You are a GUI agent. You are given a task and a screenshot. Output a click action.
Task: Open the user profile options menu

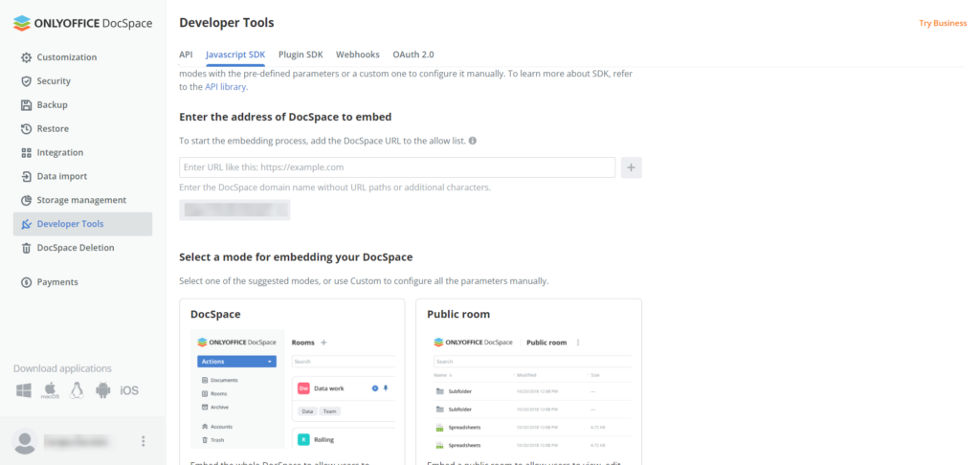pos(144,441)
